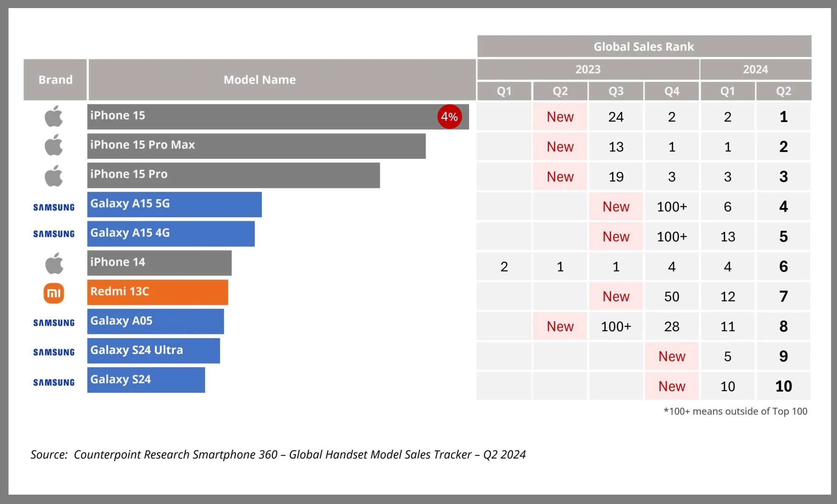Click the Samsung logo beside Galaxy A05
This screenshot has width=837, height=504.
pyautogui.click(x=54, y=322)
